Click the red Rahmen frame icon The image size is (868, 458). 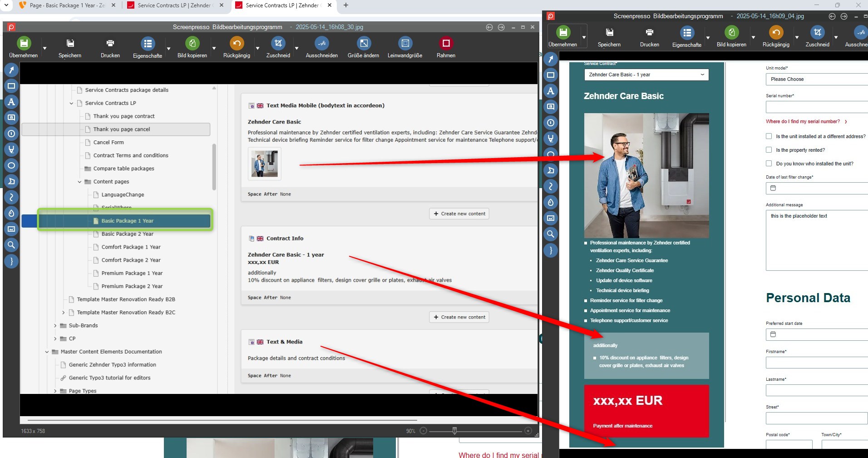coord(446,44)
